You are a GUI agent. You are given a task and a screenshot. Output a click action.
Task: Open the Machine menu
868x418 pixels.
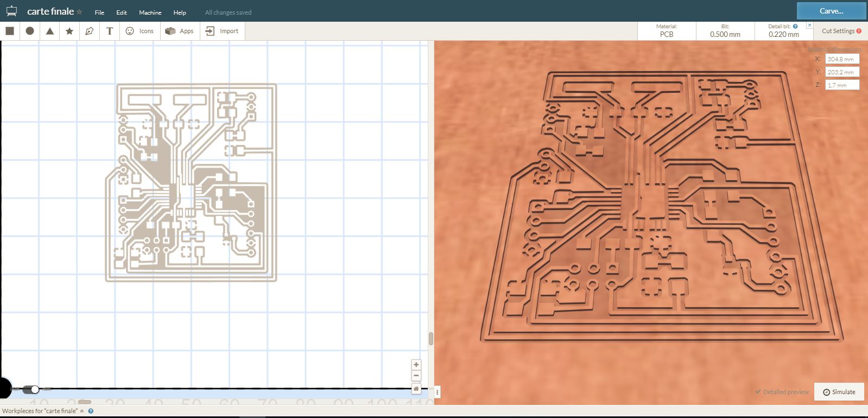pyautogui.click(x=150, y=12)
